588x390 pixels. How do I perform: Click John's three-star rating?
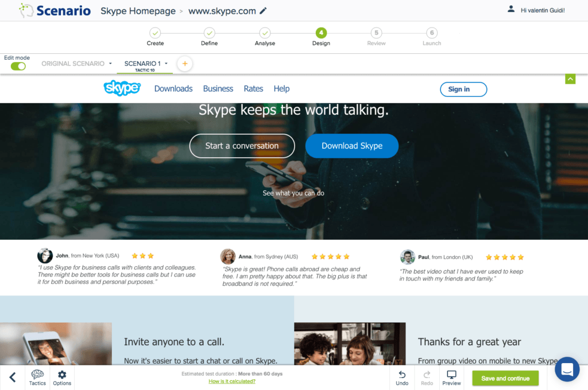[x=142, y=256]
